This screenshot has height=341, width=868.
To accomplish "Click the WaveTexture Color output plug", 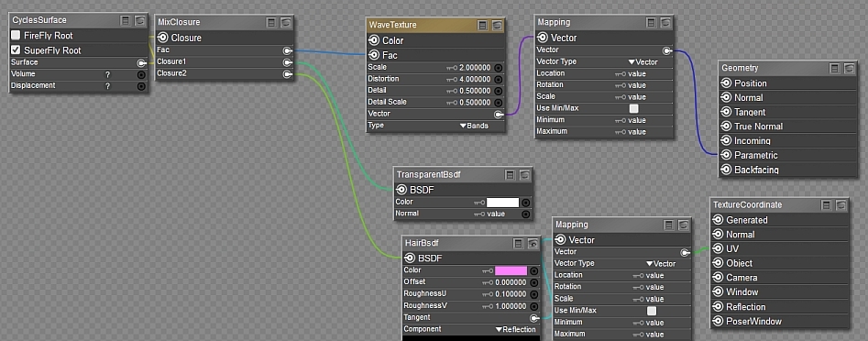I will tap(374, 40).
